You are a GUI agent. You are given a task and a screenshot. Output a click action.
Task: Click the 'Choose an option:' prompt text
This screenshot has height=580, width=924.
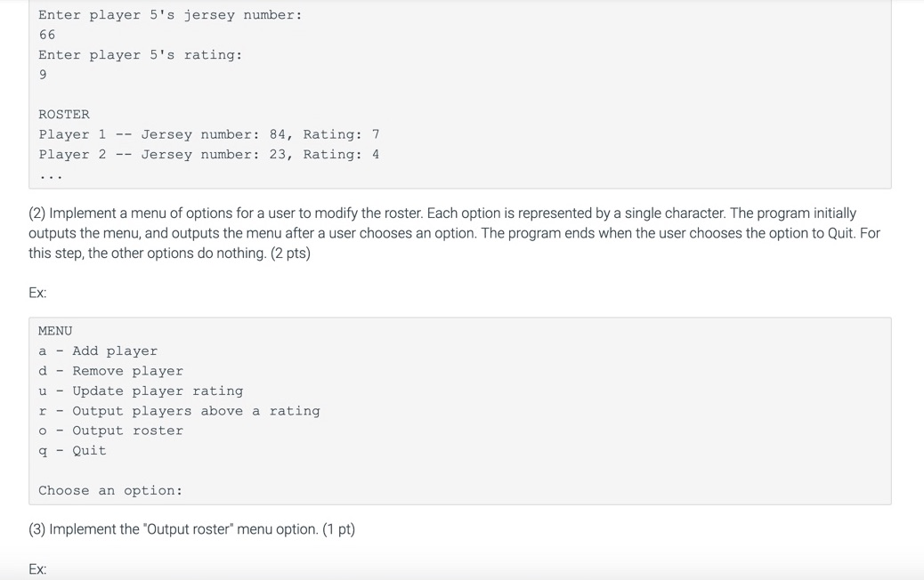(x=110, y=491)
